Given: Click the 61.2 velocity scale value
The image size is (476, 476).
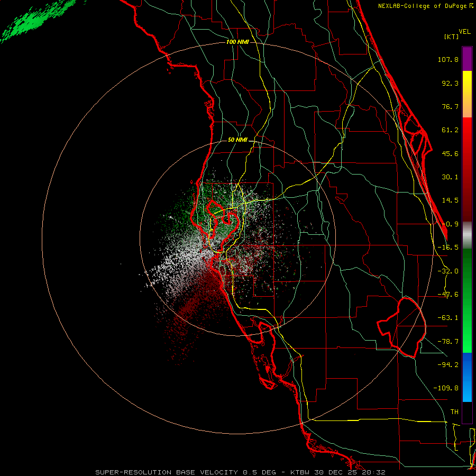Looking at the screenshot, I should (x=450, y=130).
